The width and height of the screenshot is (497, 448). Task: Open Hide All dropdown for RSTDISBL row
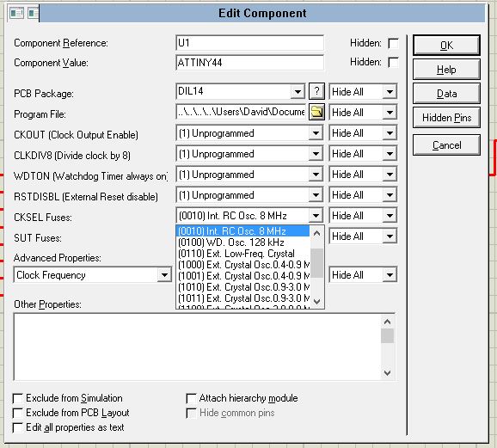point(390,195)
